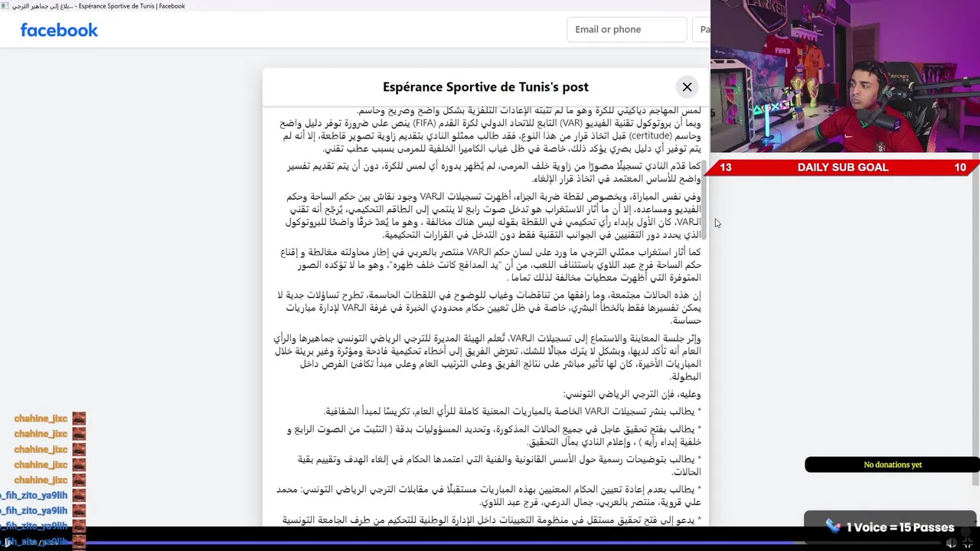Click the streamer webcam feed

(x=845, y=77)
